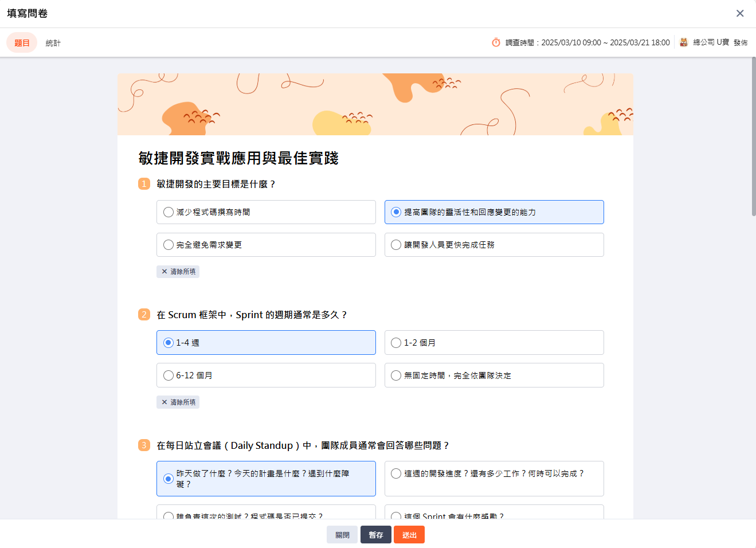Click the 關閉 button

[x=342, y=535]
